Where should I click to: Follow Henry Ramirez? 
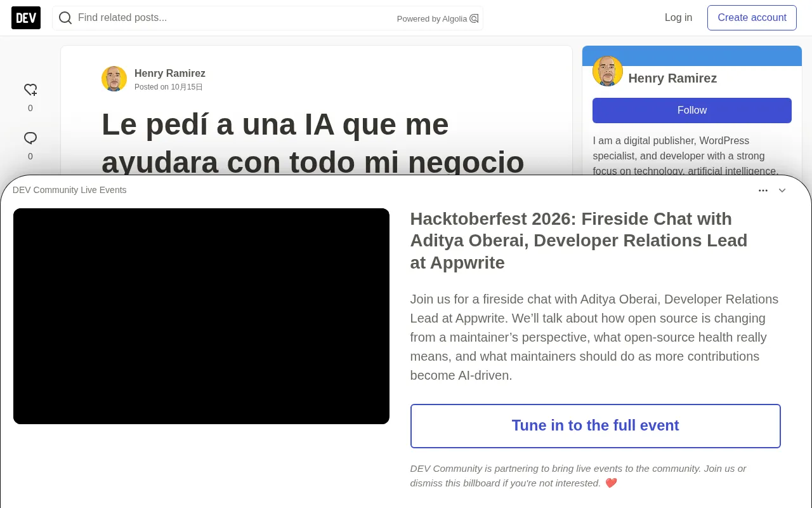692,110
